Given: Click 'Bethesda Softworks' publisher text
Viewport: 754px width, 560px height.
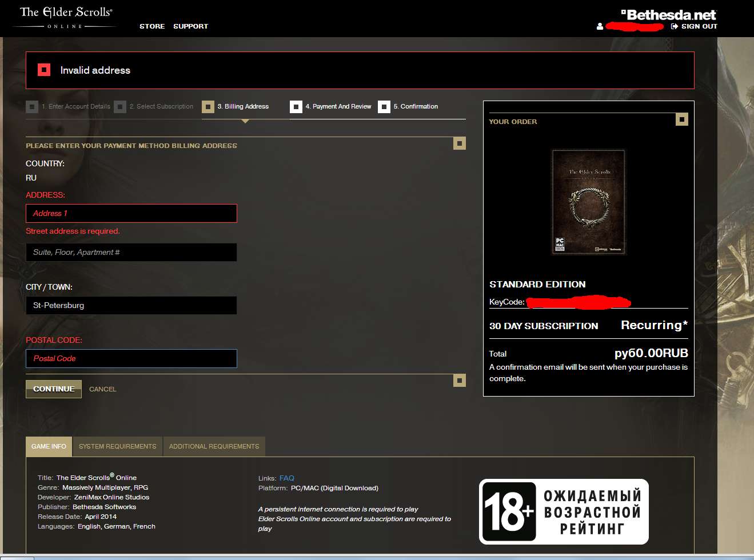Looking at the screenshot, I should pos(104,507).
